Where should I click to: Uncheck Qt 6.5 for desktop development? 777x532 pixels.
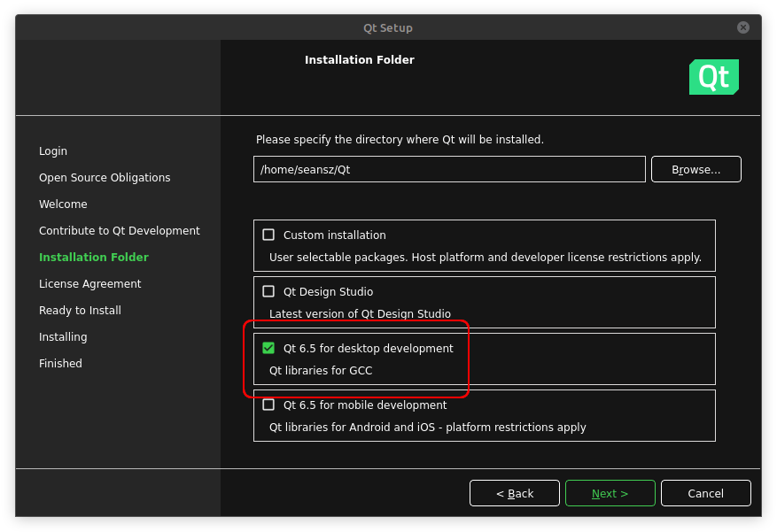pos(268,348)
